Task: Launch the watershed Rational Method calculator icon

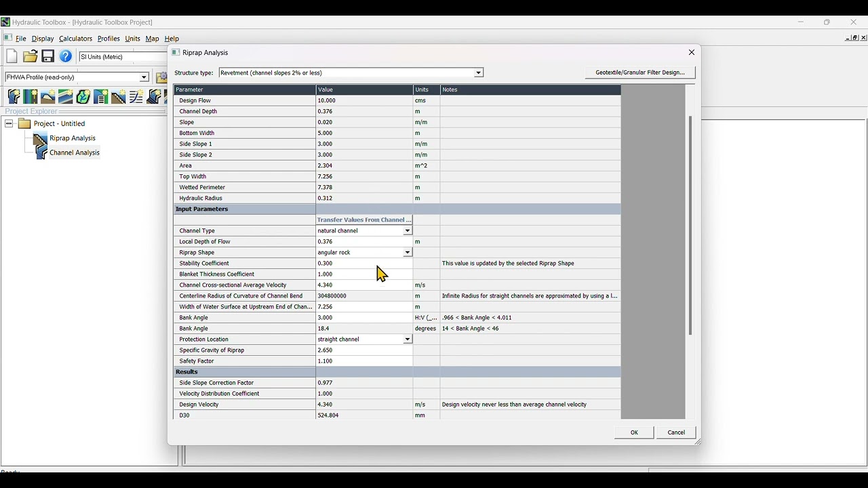Action: coord(83,97)
